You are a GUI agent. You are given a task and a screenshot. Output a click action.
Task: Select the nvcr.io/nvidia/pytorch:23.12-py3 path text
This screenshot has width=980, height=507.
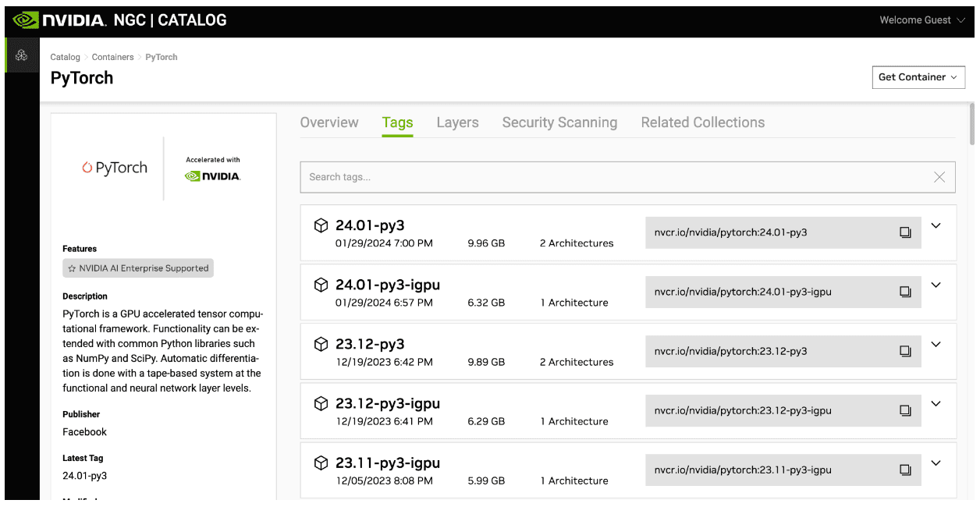[730, 351]
